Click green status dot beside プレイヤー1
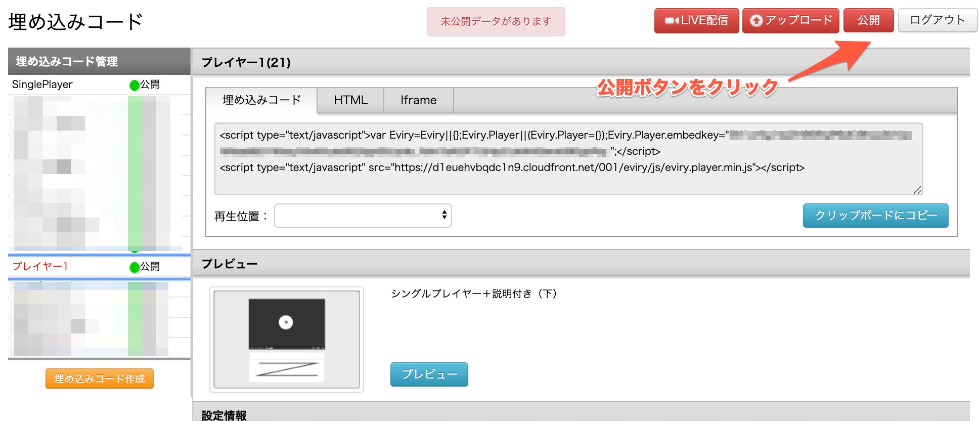Viewport: 980px width, 421px height. 135,267
